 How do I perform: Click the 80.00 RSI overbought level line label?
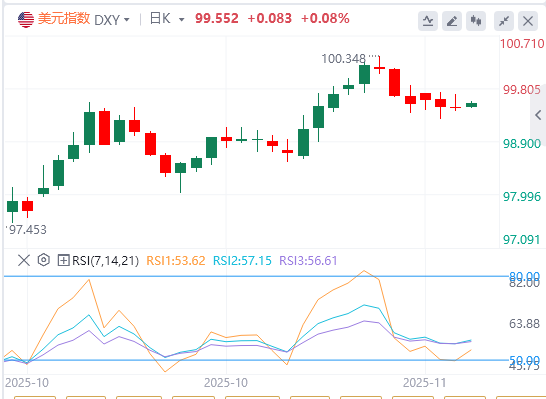(524, 277)
